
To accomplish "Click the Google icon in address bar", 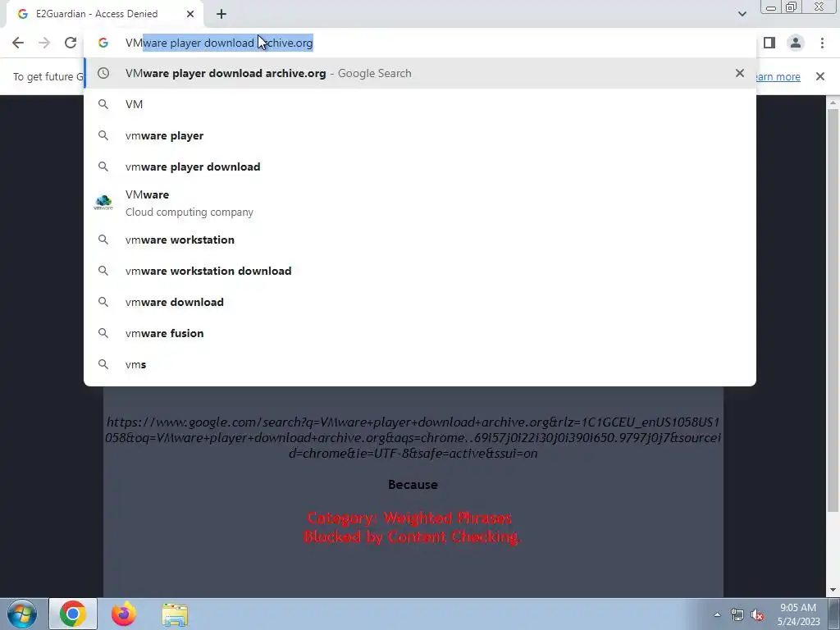I will coord(103,43).
